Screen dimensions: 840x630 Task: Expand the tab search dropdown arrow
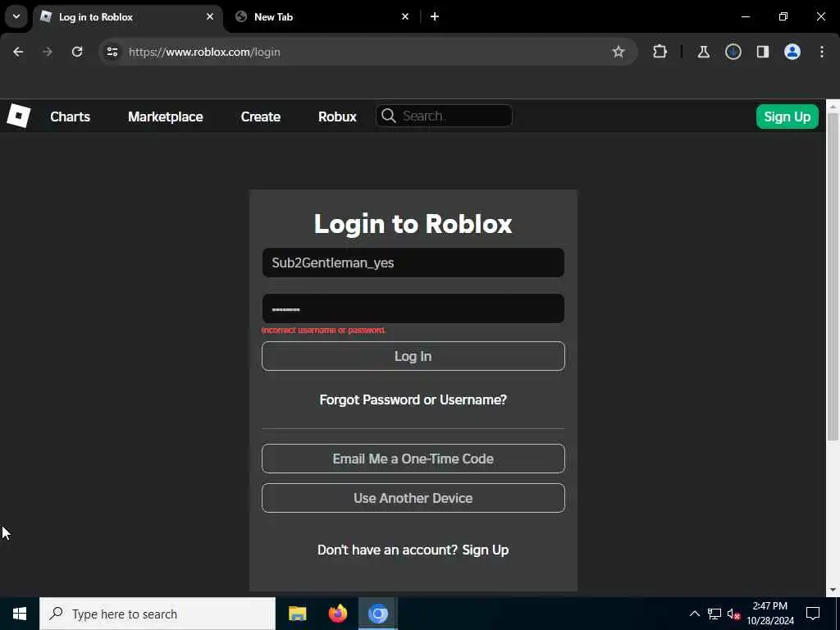tap(16, 16)
